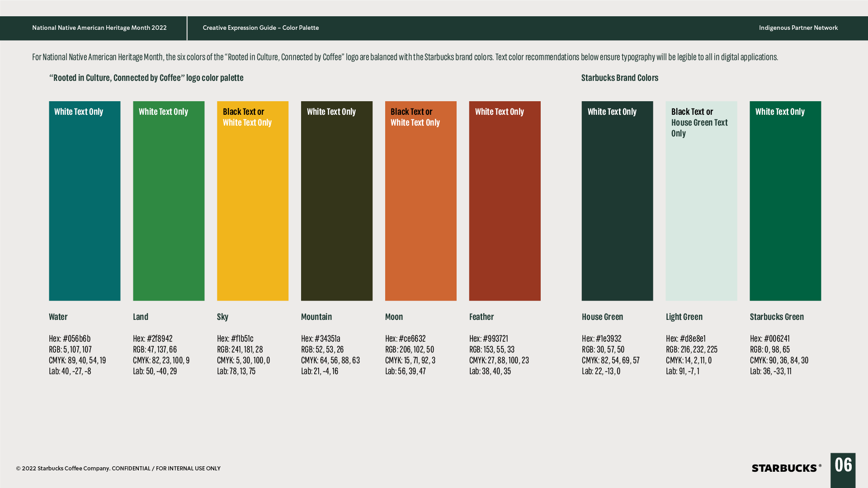The image size is (868, 488).
Task: Click the 'Moon' color name label
Action: point(394,317)
